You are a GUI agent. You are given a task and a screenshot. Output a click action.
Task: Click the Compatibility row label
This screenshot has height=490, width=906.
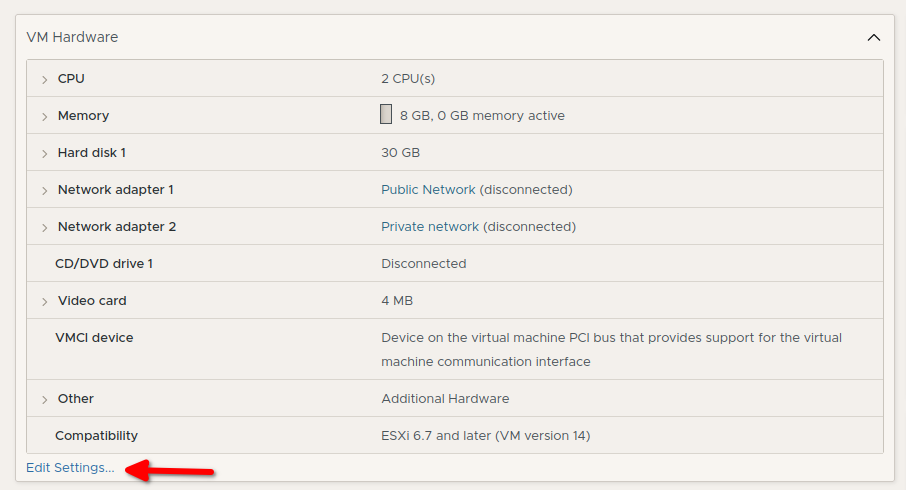point(96,436)
